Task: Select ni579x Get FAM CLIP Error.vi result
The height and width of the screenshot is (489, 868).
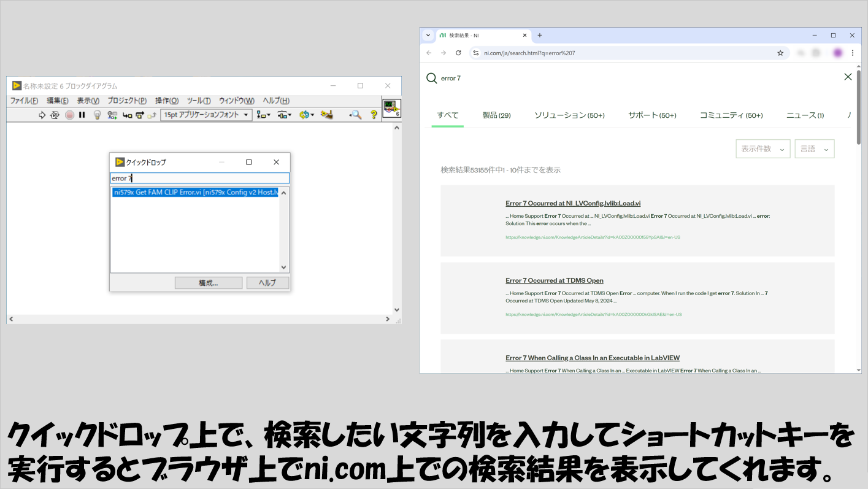Action: point(196,192)
